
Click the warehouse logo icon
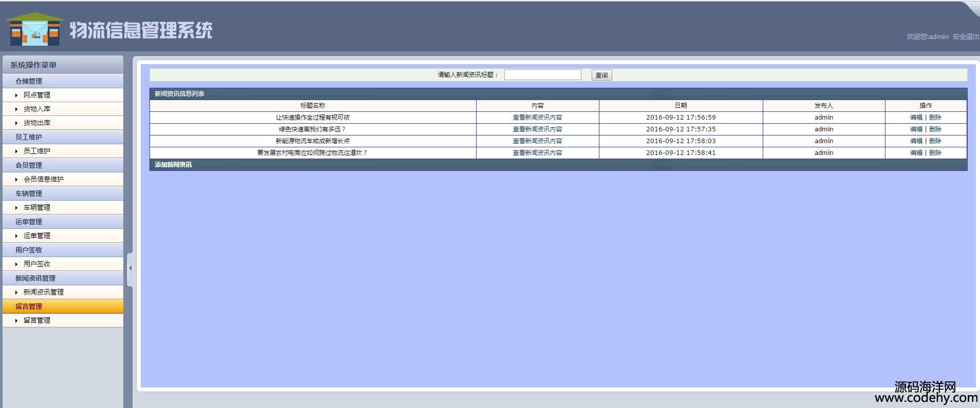(34, 29)
